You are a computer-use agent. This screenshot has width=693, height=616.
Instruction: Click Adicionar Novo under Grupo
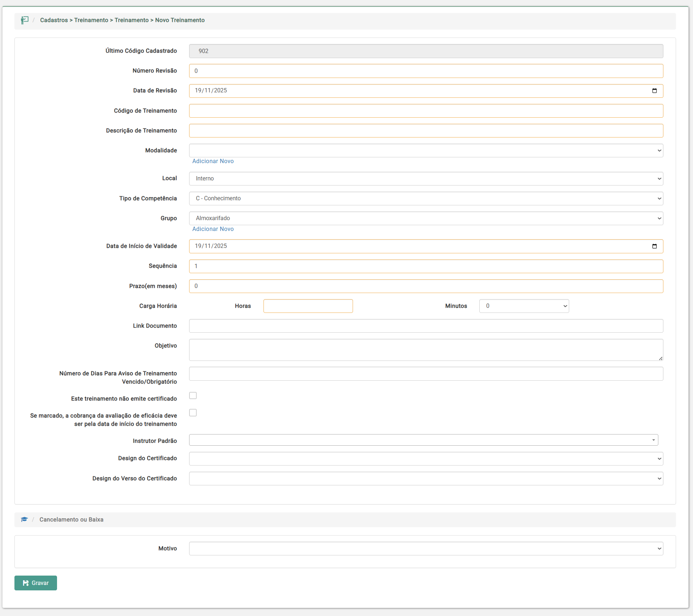pos(213,229)
